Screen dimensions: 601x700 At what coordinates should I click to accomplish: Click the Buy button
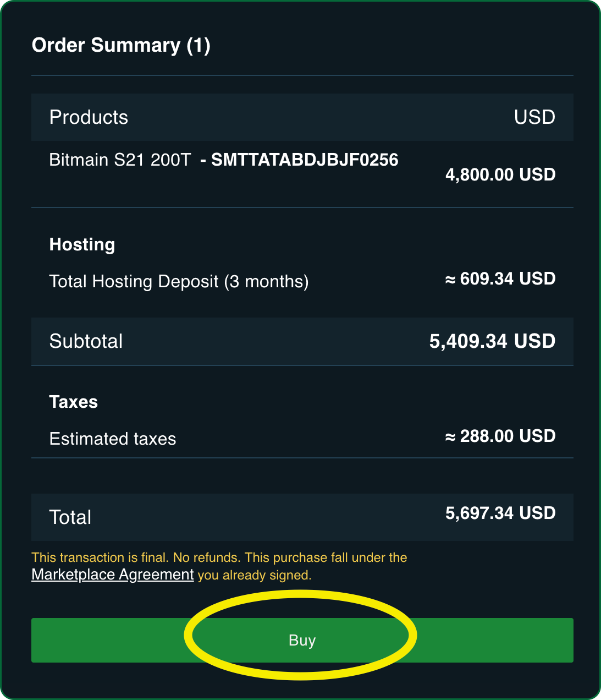tap(301, 640)
